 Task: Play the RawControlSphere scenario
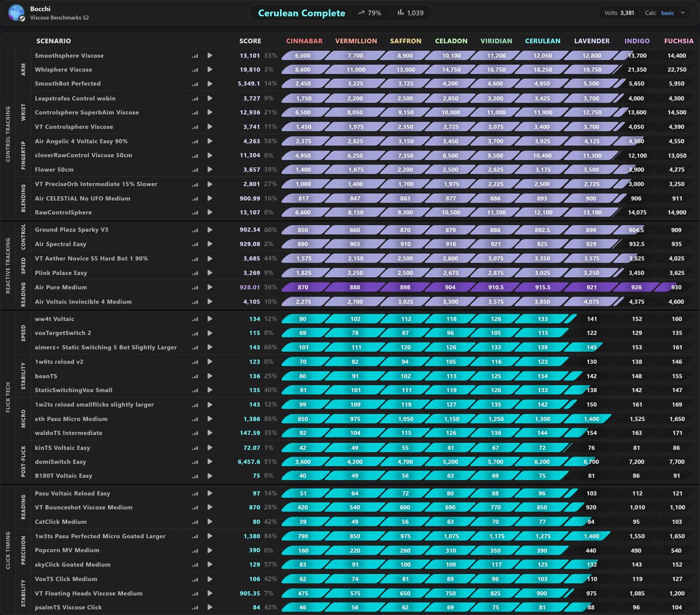click(209, 213)
